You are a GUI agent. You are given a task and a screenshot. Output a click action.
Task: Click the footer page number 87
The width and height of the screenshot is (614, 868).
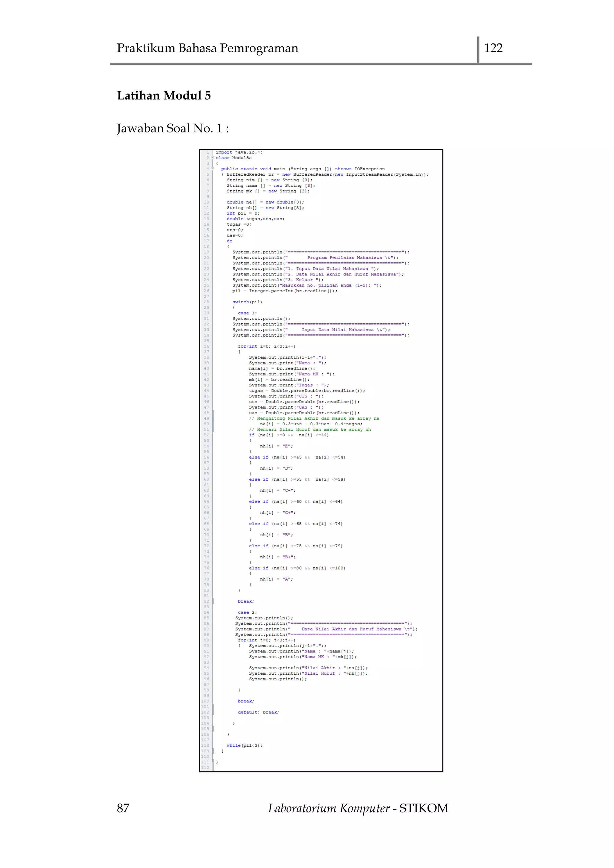[x=123, y=808]
